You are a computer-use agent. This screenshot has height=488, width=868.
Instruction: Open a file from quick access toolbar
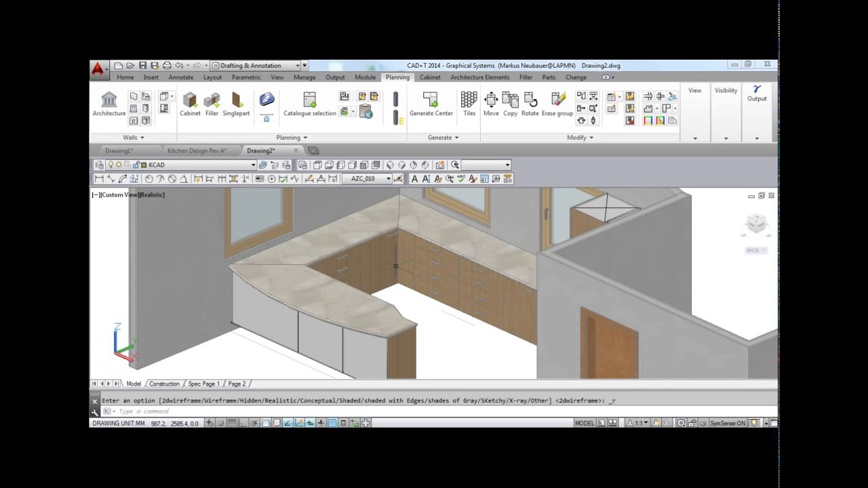[x=130, y=66]
